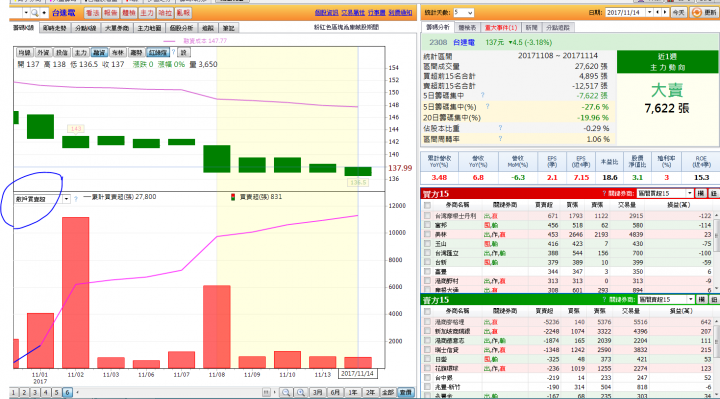The height and width of the screenshot is (399, 720).
Task: Check the box for 台灣摩根士丹利 row
Action: point(428,215)
